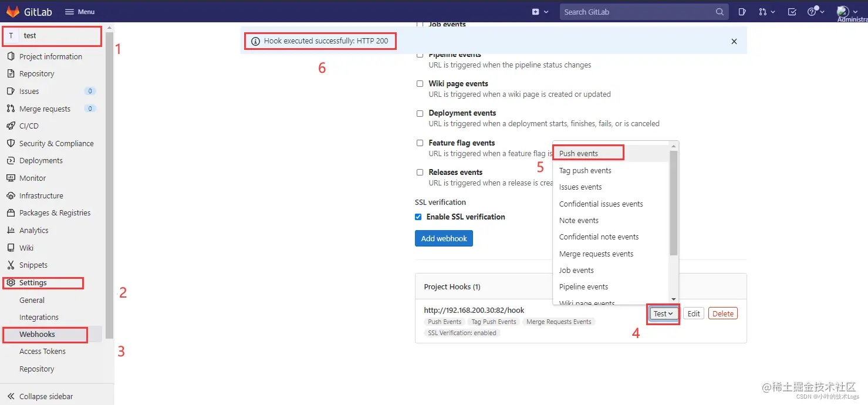Enable the Deployment events checkbox
868x405 pixels.
[x=420, y=113]
